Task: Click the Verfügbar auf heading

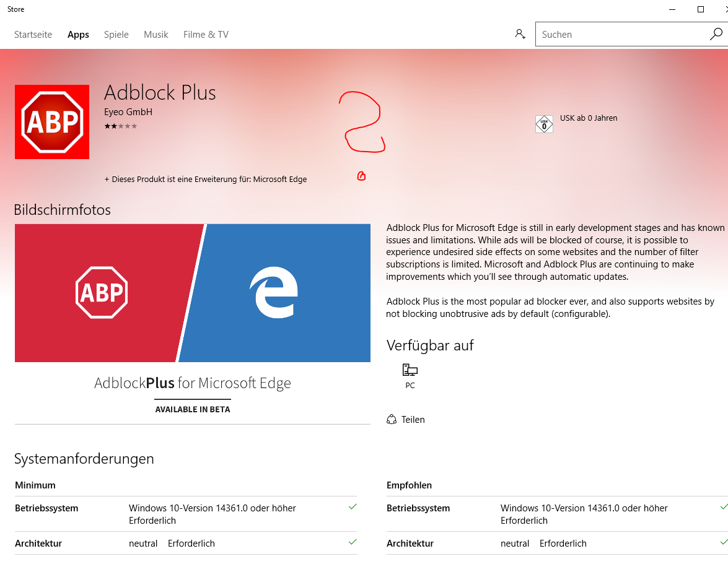Action: pyautogui.click(x=430, y=345)
